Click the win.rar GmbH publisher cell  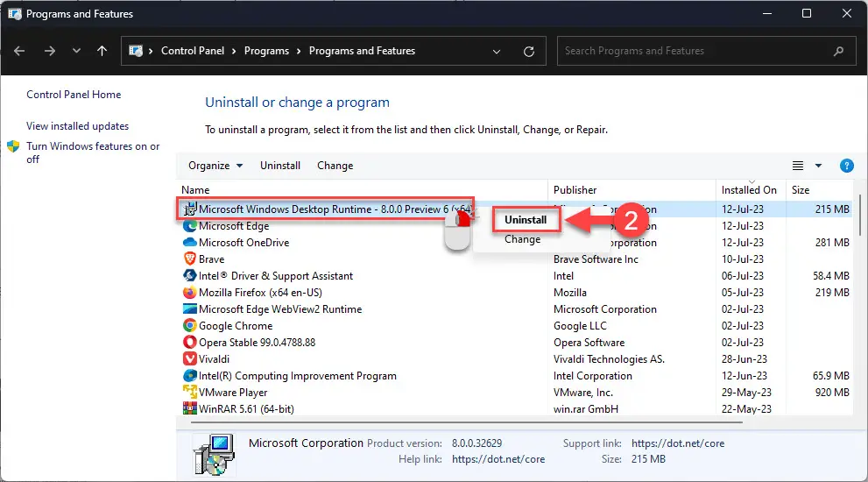click(586, 409)
